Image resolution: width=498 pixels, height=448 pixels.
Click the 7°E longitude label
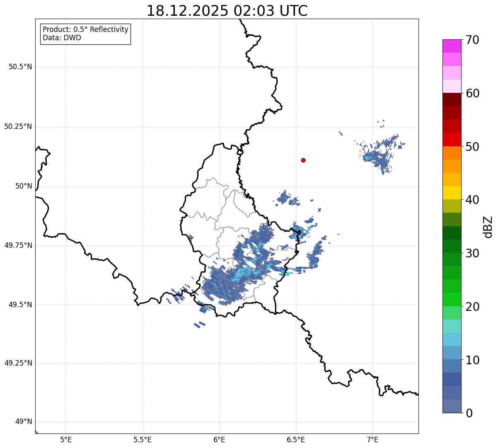pyautogui.click(x=372, y=439)
